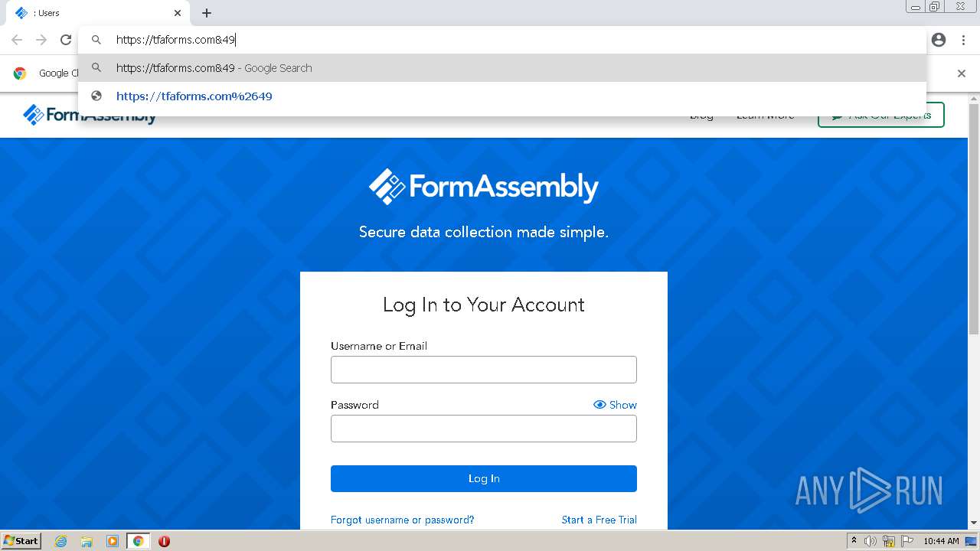Image resolution: width=980 pixels, height=551 pixels.
Task: Toggle Show password visibility
Action: tap(615, 405)
